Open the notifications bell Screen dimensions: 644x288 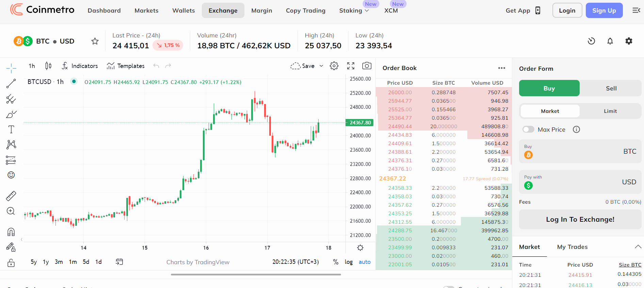pyautogui.click(x=610, y=41)
